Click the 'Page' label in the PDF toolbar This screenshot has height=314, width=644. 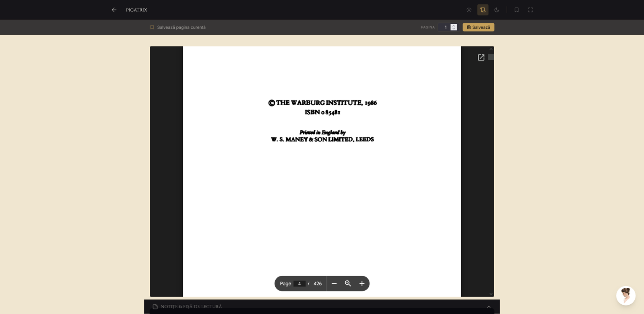[x=285, y=284]
